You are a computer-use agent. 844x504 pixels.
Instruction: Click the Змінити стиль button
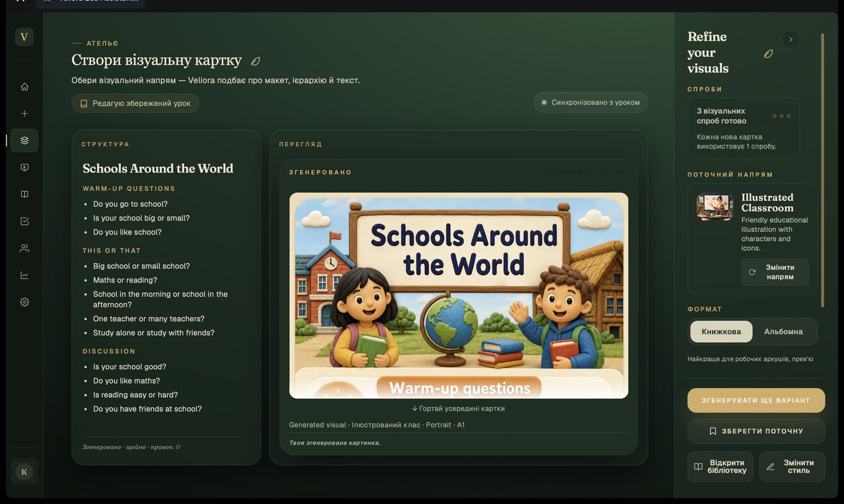792,466
